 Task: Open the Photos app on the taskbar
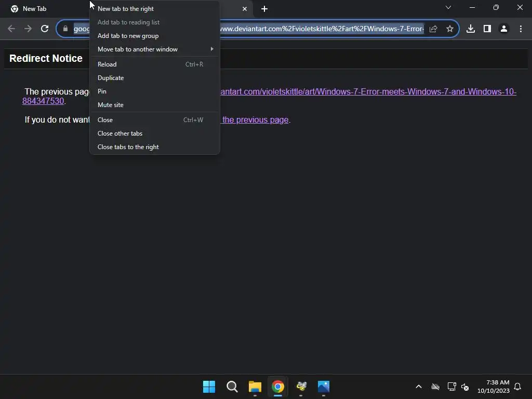click(x=324, y=387)
